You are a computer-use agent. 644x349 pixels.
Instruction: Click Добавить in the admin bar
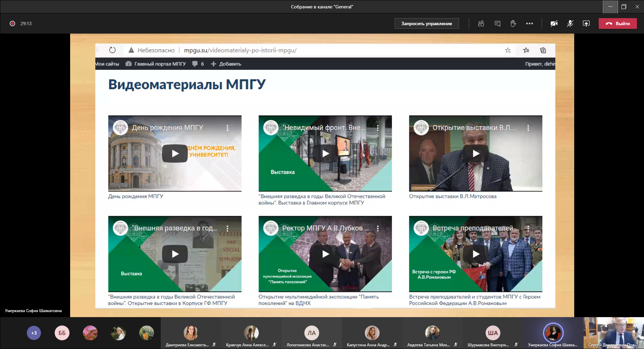226,64
